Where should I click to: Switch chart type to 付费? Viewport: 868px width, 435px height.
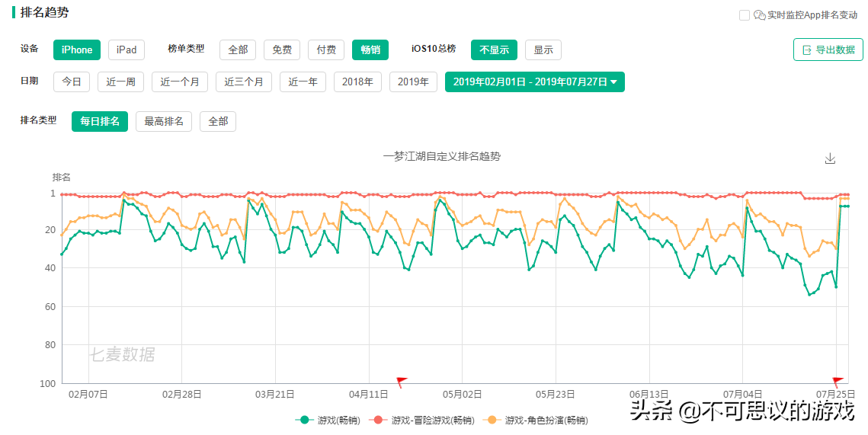pyautogui.click(x=326, y=50)
